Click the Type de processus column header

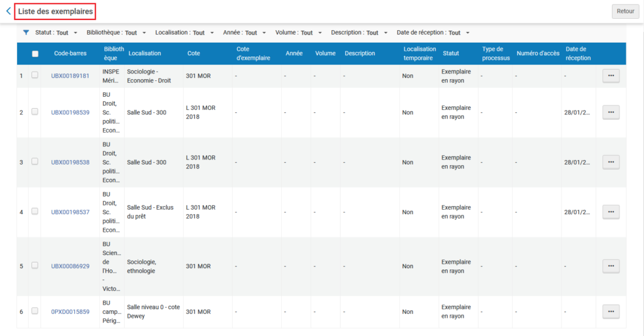point(496,53)
